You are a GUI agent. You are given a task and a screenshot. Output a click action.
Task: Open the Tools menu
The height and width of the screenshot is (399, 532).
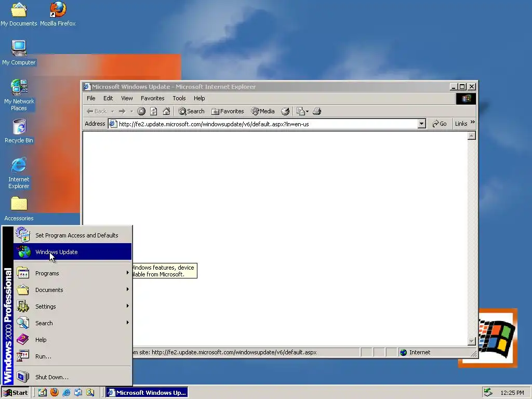179,98
